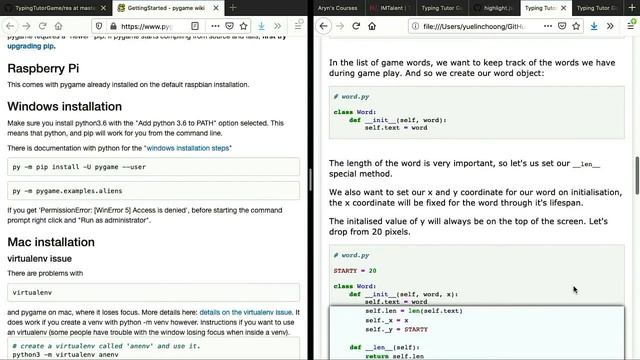
Task: Click the self.text = word line in first block
Action: (x=396, y=128)
